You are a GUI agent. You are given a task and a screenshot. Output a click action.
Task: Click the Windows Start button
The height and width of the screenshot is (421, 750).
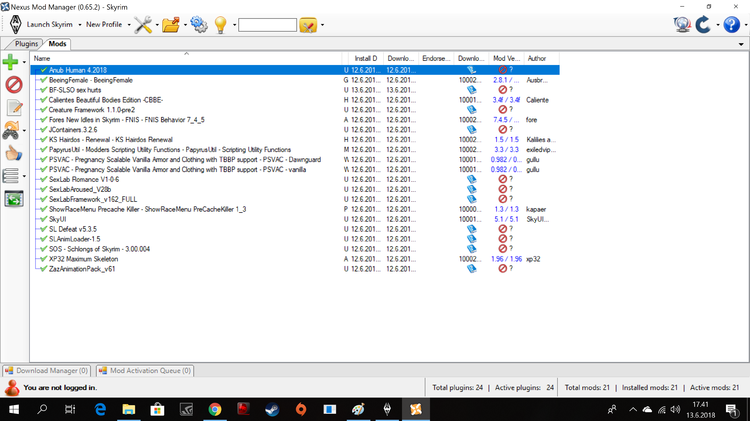pyautogui.click(x=14, y=410)
